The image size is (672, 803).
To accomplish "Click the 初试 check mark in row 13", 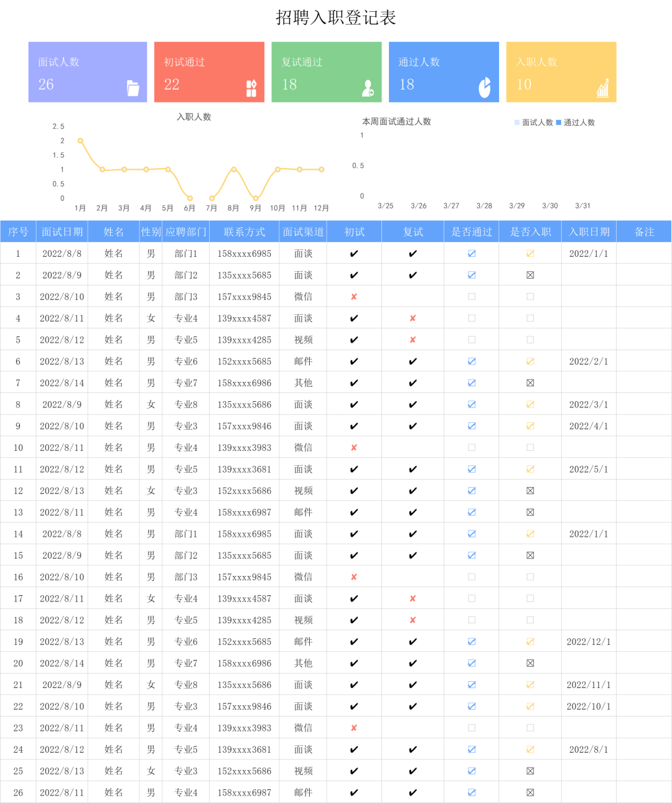I will (354, 513).
